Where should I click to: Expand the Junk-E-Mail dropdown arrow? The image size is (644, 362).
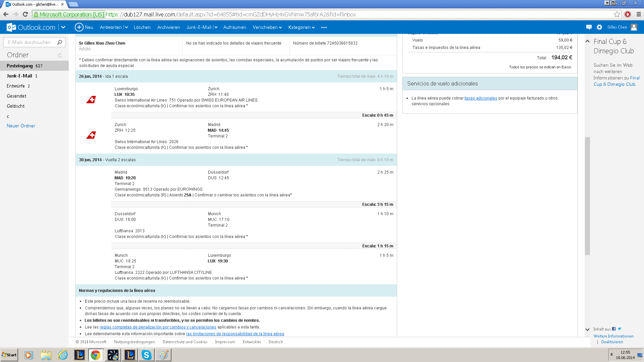pyautogui.click(x=216, y=27)
